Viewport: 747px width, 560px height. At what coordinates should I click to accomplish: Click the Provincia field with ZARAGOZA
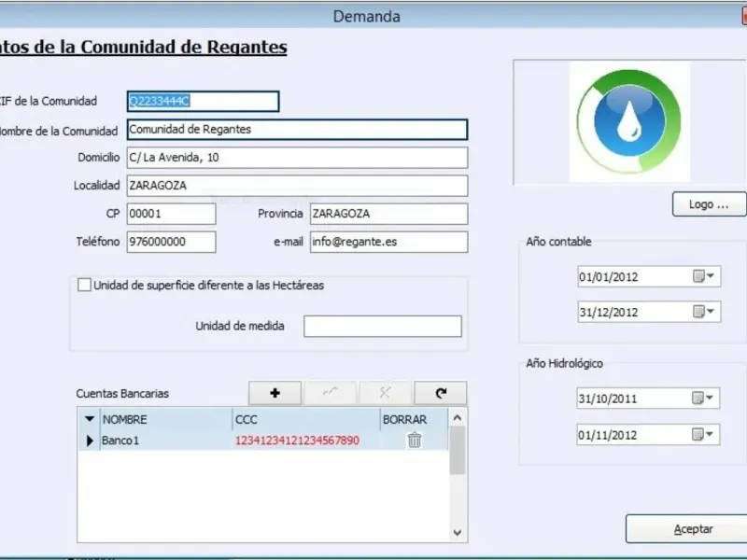(388, 214)
